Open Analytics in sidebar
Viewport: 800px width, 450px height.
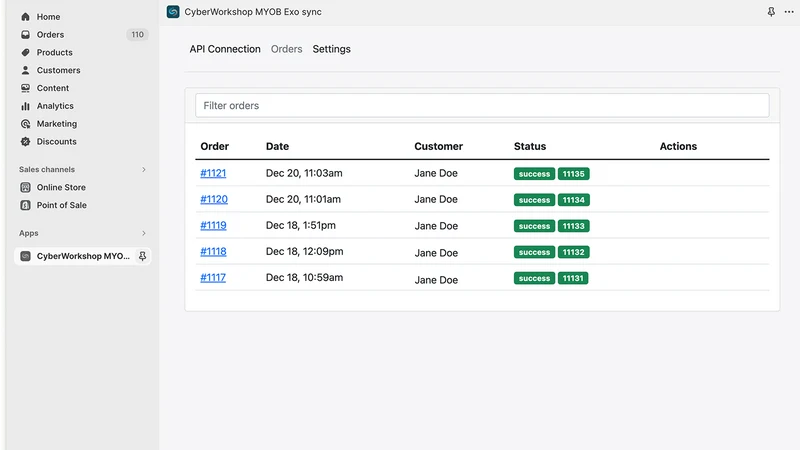(55, 106)
